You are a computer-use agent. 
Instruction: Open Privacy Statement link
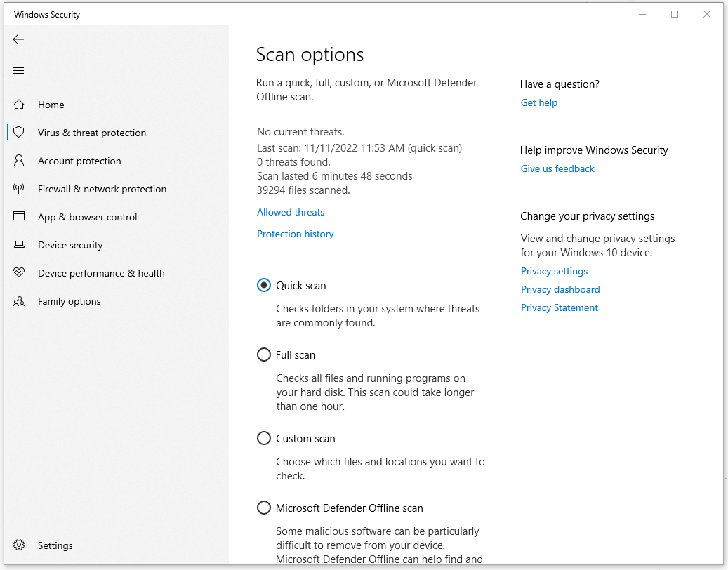coord(559,307)
